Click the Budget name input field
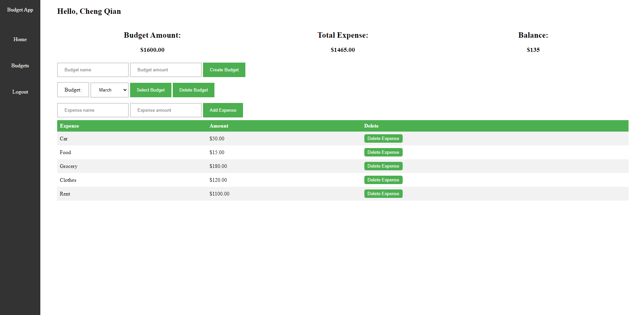This screenshot has height=315, width=644. point(93,70)
